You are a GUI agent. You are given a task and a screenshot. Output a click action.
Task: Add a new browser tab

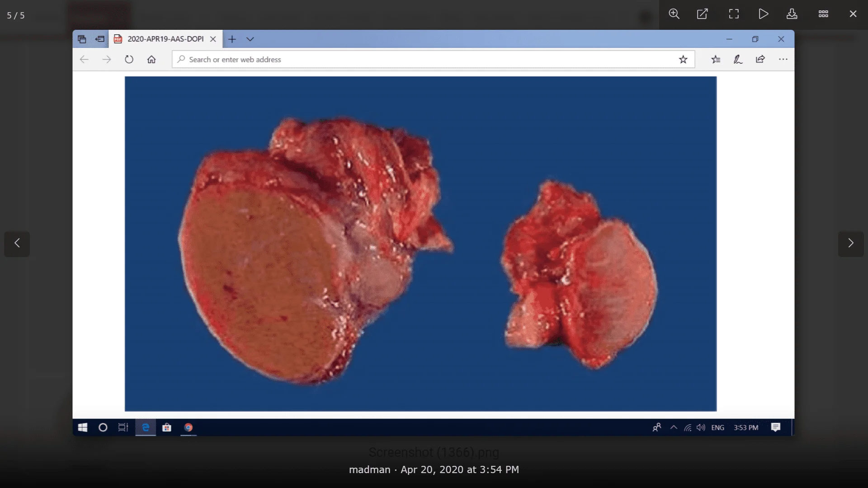(x=232, y=39)
